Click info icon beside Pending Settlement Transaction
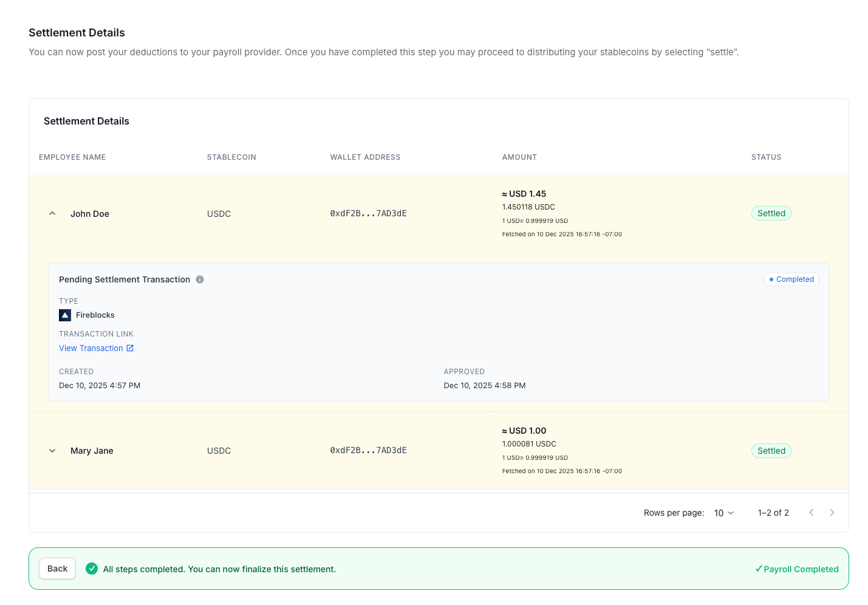This screenshot has width=868, height=605. click(x=200, y=279)
